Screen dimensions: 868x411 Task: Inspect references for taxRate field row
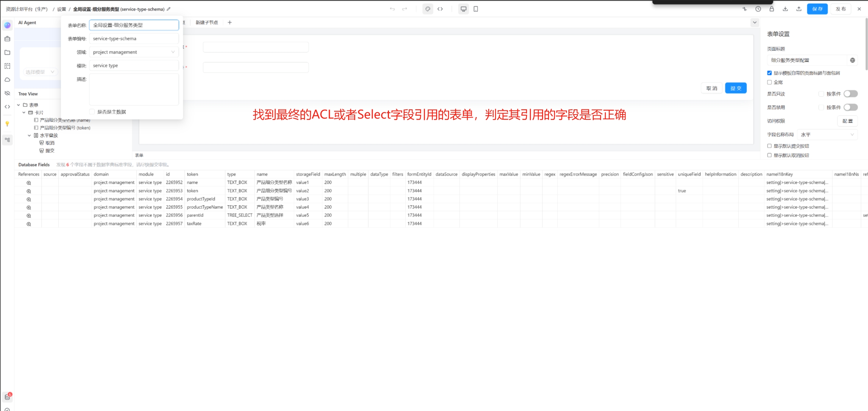(x=29, y=224)
